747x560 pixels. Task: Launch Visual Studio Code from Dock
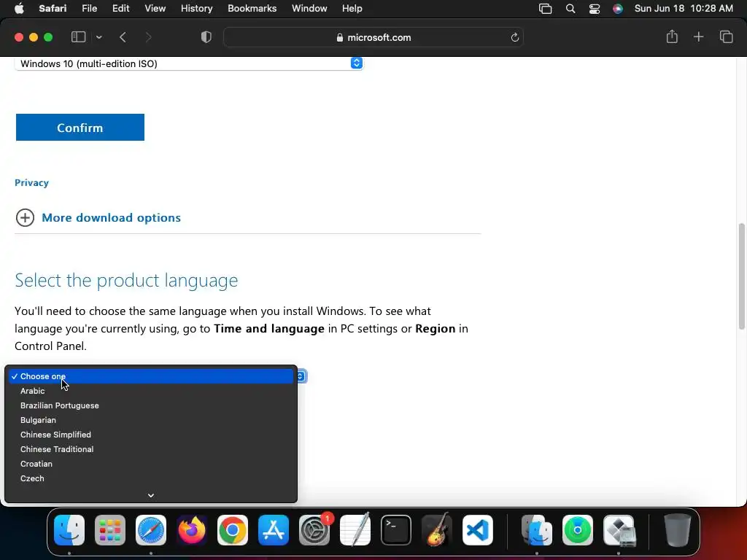pos(477,530)
